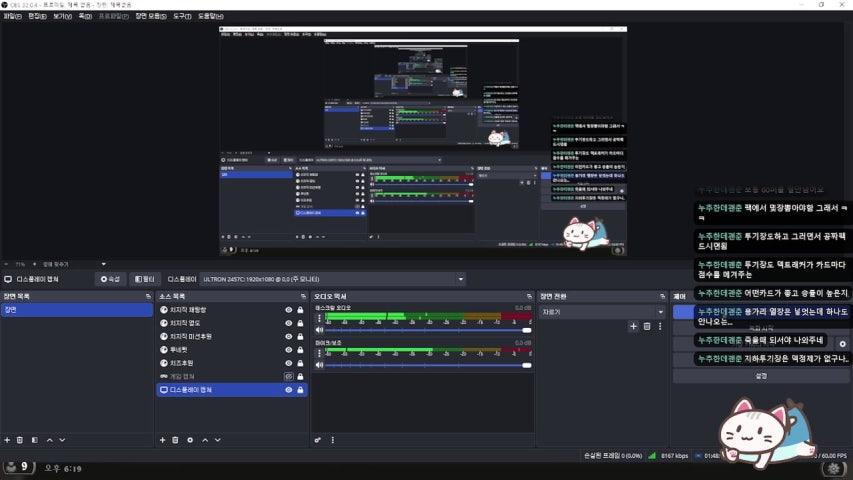Viewport: 853px width, 480px height.
Task: Unlock the 디스플레이 캡쳐 source
Action: [300, 390]
